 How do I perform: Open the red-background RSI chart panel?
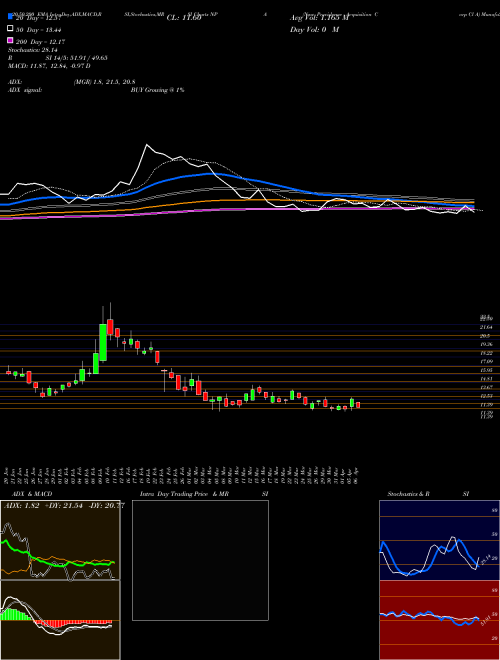(x=439, y=620)
